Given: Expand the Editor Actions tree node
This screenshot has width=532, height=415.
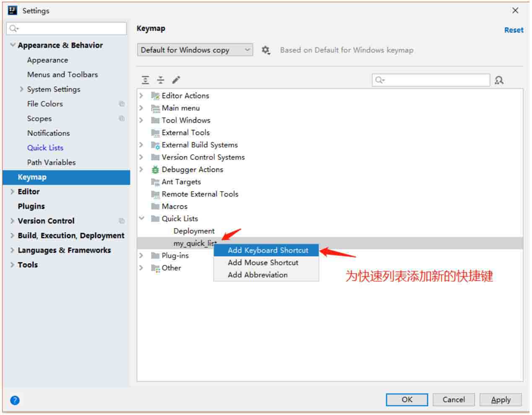Looking at the screenshot, I should (141, 96).
